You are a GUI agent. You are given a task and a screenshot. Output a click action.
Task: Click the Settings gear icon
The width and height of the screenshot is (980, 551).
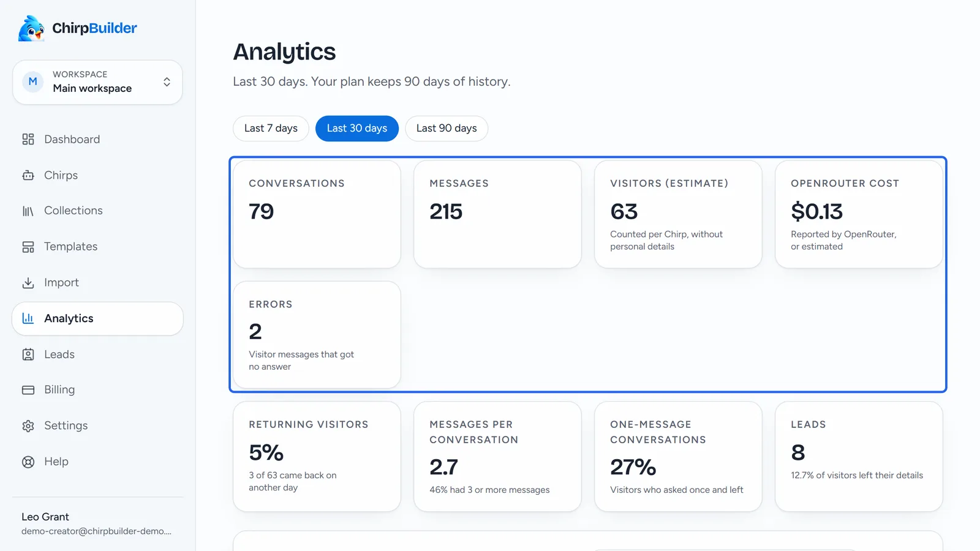click(x=28, y=426)
